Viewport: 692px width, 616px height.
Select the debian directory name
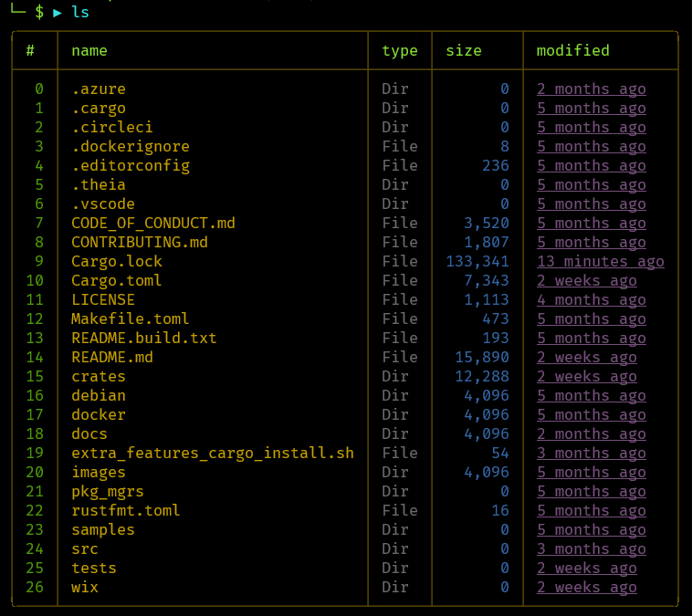(99, 395)
